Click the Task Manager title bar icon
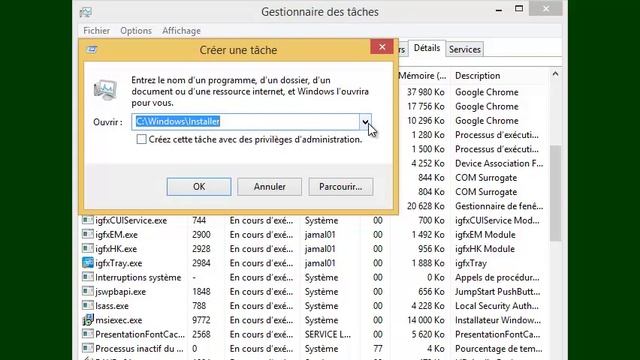 click(x=86, y=12)
